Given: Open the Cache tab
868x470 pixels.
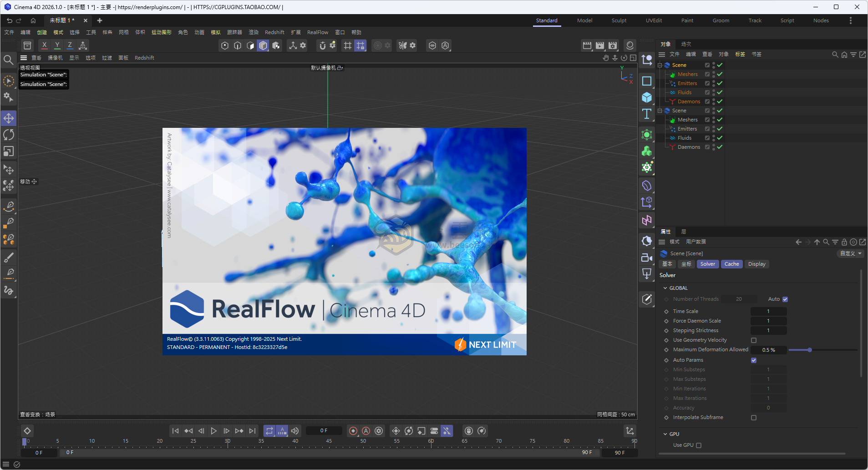Looking at the screenshot, I should click(731, 264).
